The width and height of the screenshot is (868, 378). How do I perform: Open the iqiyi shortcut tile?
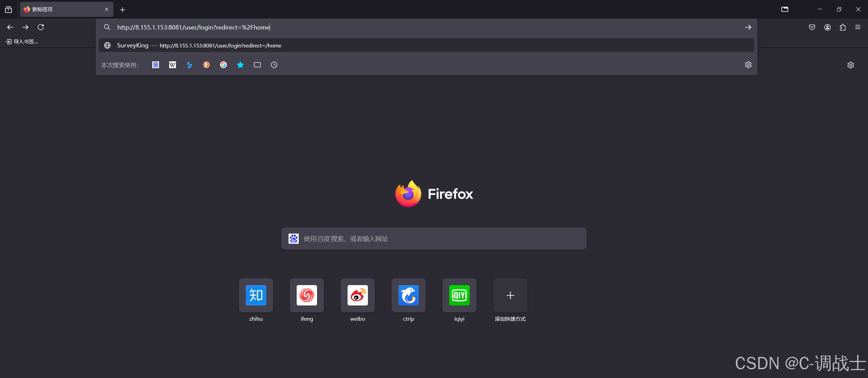[459, 295]
